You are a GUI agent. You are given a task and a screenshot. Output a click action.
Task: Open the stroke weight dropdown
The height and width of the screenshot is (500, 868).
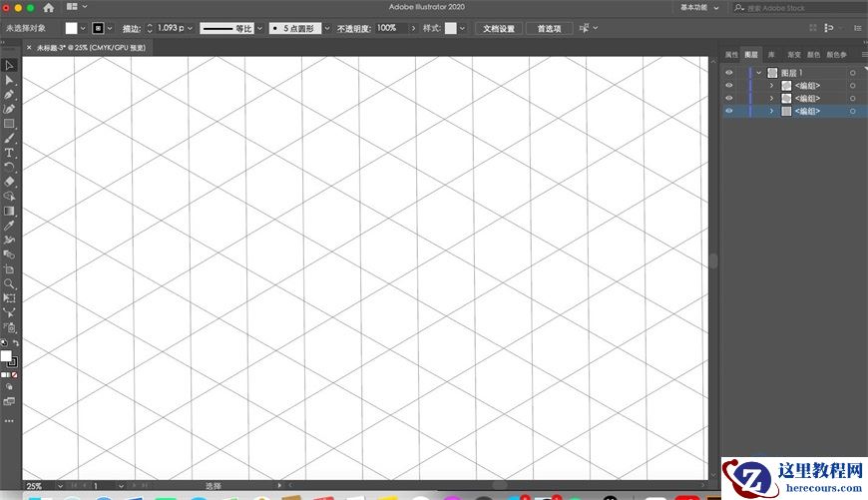click(190, 28)
